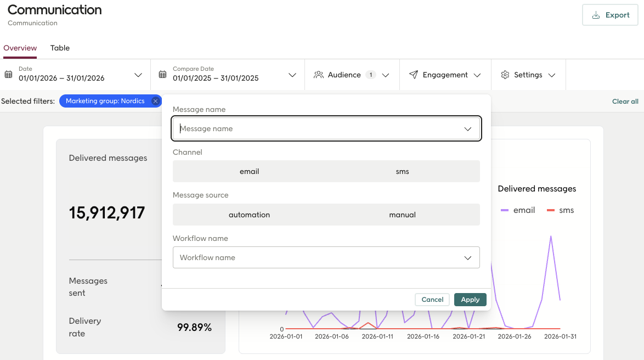Click the purple email legend swatch
Screen dimensions: 644x360
coord(504,210)
